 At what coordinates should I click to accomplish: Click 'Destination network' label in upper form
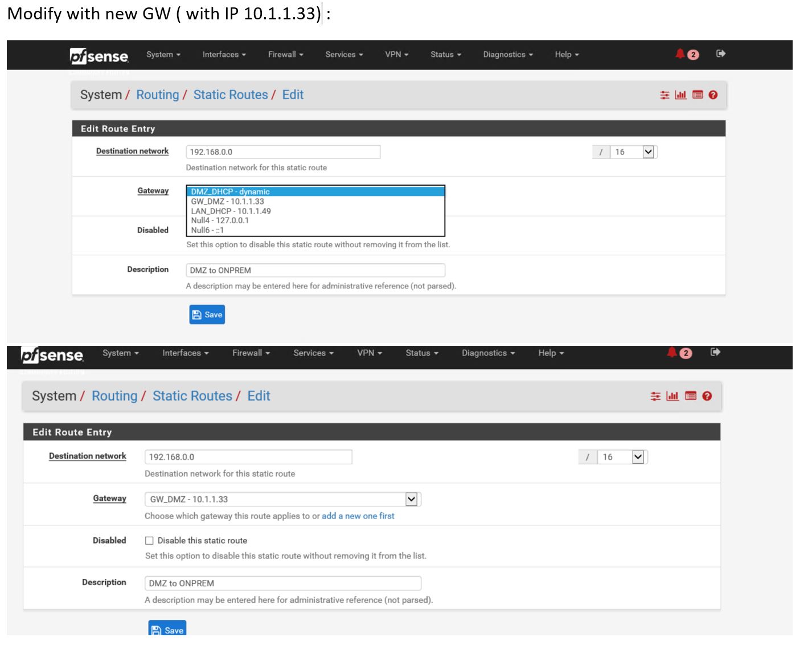(x=132, y=151)
